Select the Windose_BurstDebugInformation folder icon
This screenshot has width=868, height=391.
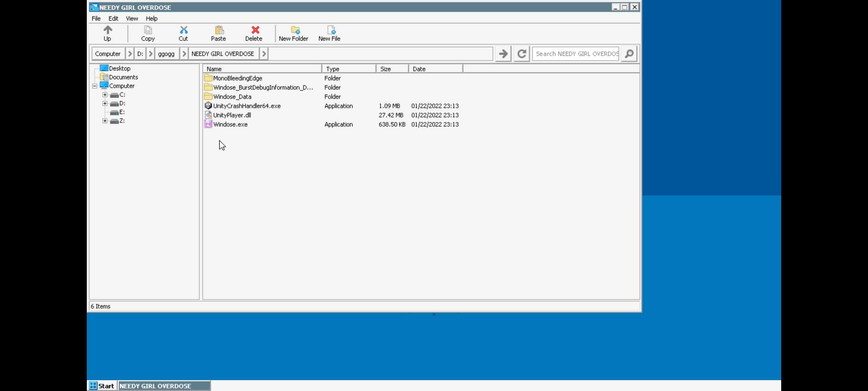[208, 87]
